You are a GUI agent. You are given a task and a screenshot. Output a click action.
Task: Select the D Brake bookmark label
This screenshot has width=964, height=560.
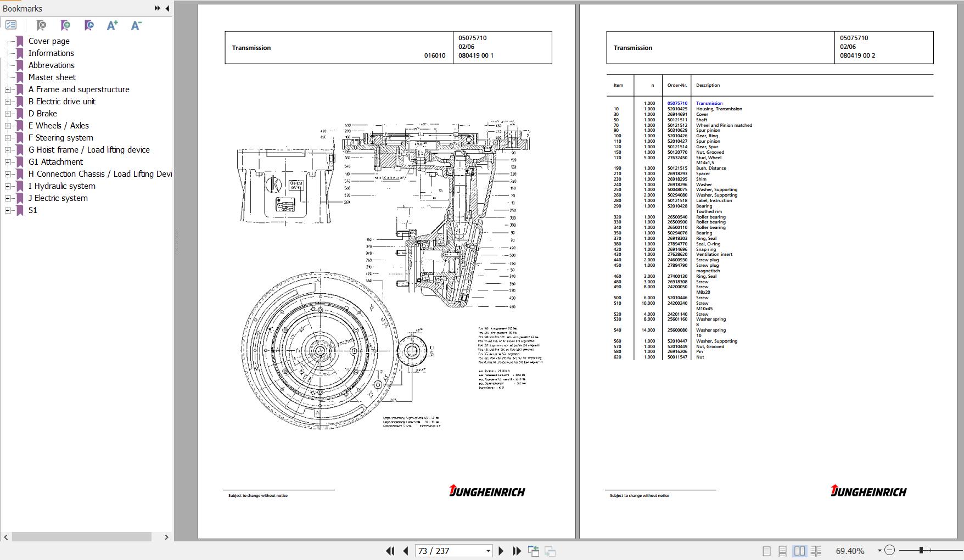43,114
